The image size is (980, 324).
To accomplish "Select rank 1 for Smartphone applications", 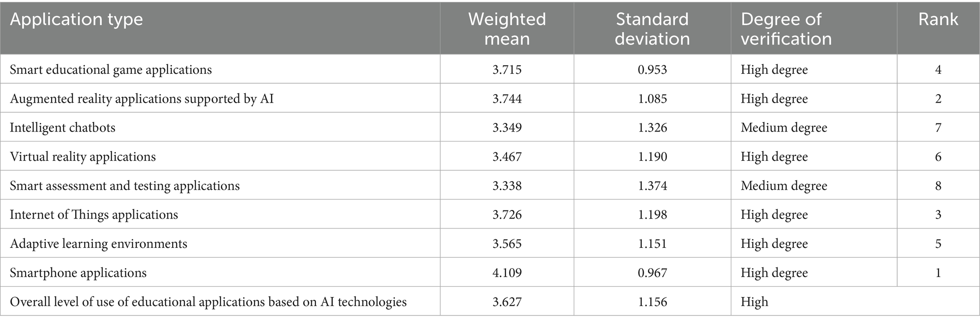I will click(938, 273).
